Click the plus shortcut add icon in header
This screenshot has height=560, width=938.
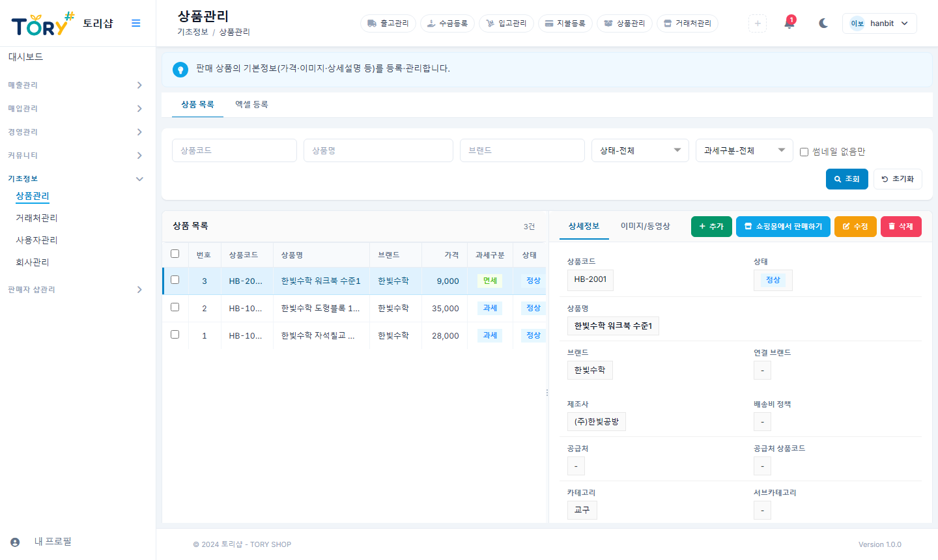(758, 23)
